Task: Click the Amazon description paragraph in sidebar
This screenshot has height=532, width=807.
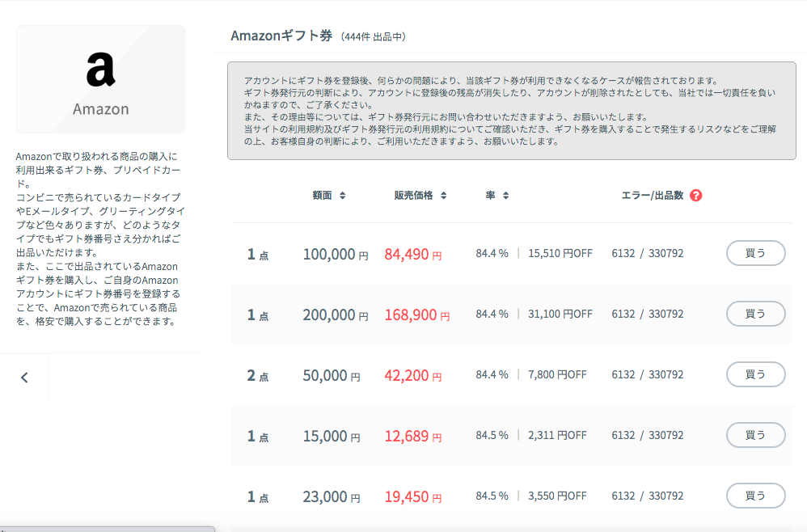Action: coord(99,239)
